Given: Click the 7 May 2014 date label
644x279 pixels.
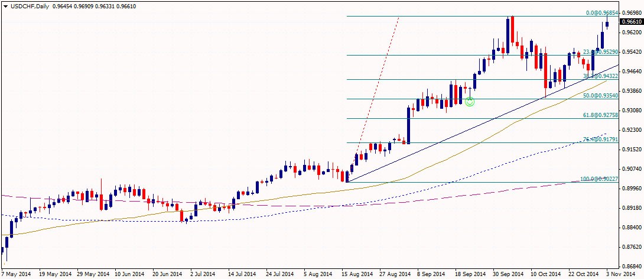Looking at the screenshot, I should pyautogui.click(x=16, y=274).
